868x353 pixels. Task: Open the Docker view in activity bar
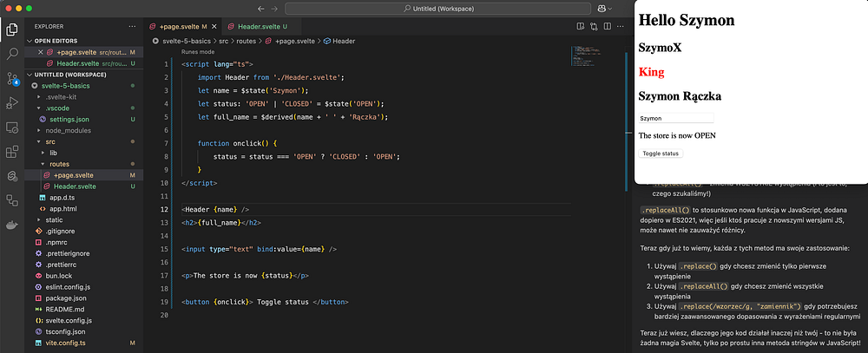12,227
